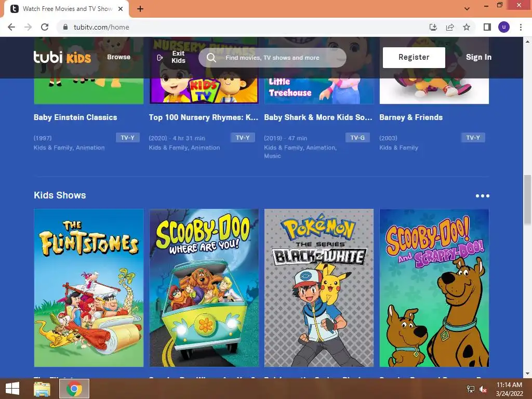The height and width of the screenshot is (399, 532).
Task: Open Baby Einstein Classics title
Action: [x=75, y=117]
